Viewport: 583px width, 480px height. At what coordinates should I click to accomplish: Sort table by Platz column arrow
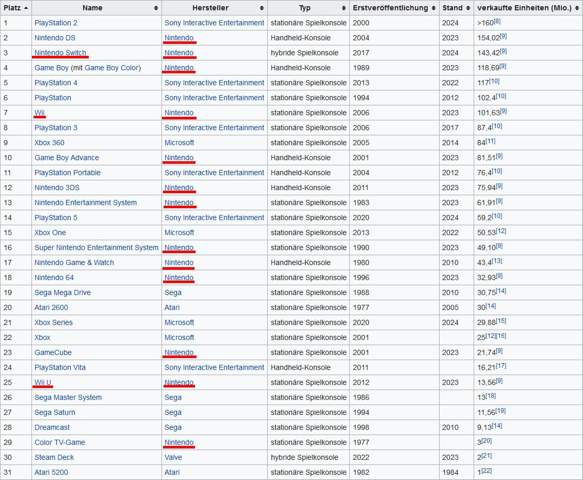point(26,8)
